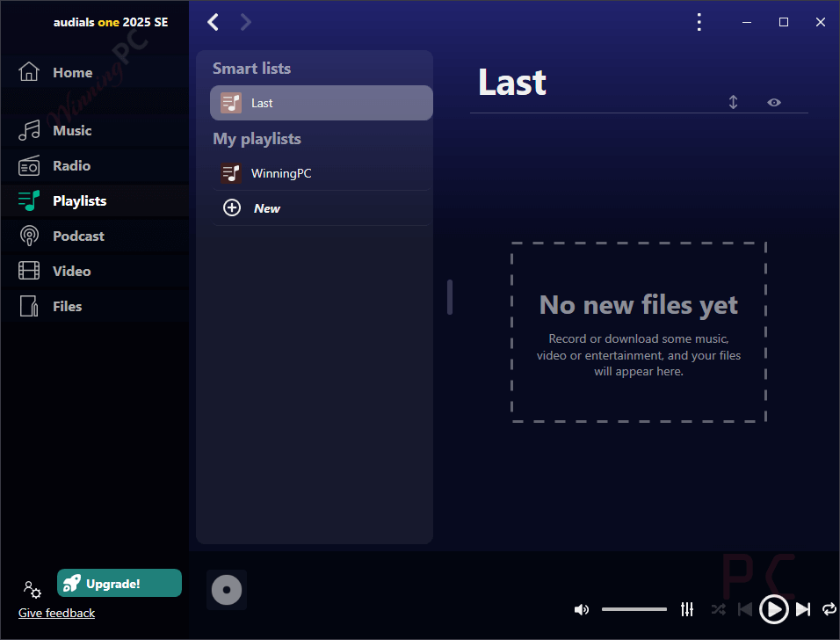Navigate forward with the right arrow
This screenshot has height=640, width=840.
[x=245, y=22]
